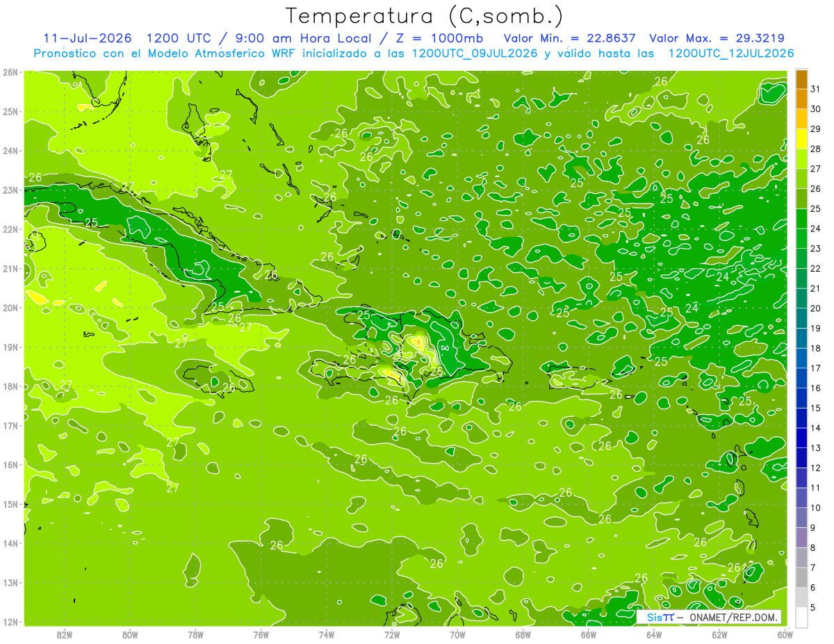Click the "66W" longitude label
Viewport: 834px width, 644px height.
(589, 634)
